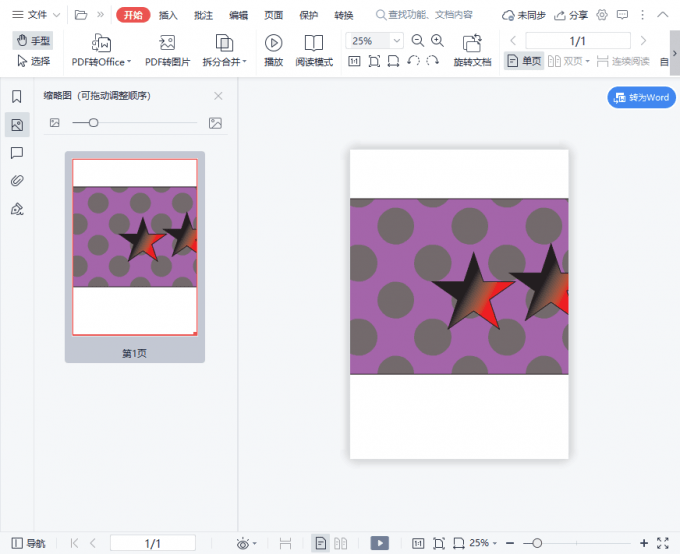Set actual size 1:1 in the toolbar
This screenshot has width=680, height=554.
coord(354,61)
